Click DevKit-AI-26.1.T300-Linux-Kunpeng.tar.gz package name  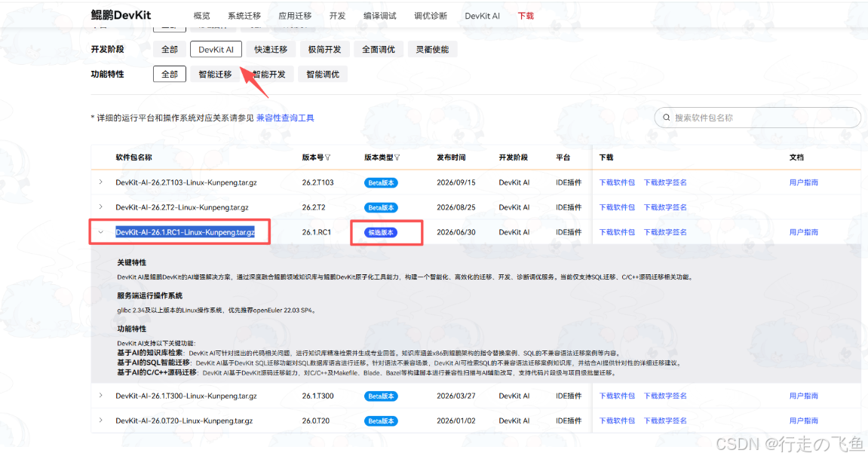(x=186, y=396)
